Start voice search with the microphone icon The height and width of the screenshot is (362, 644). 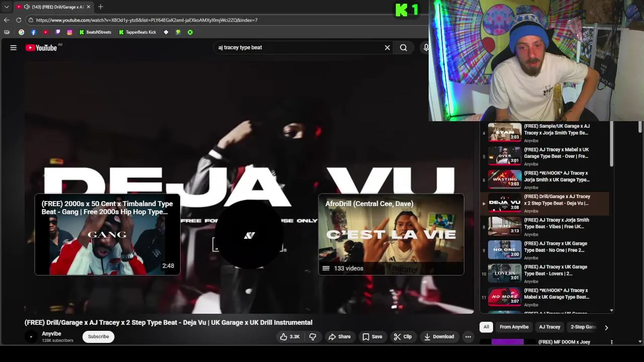(x=426, y=48)
